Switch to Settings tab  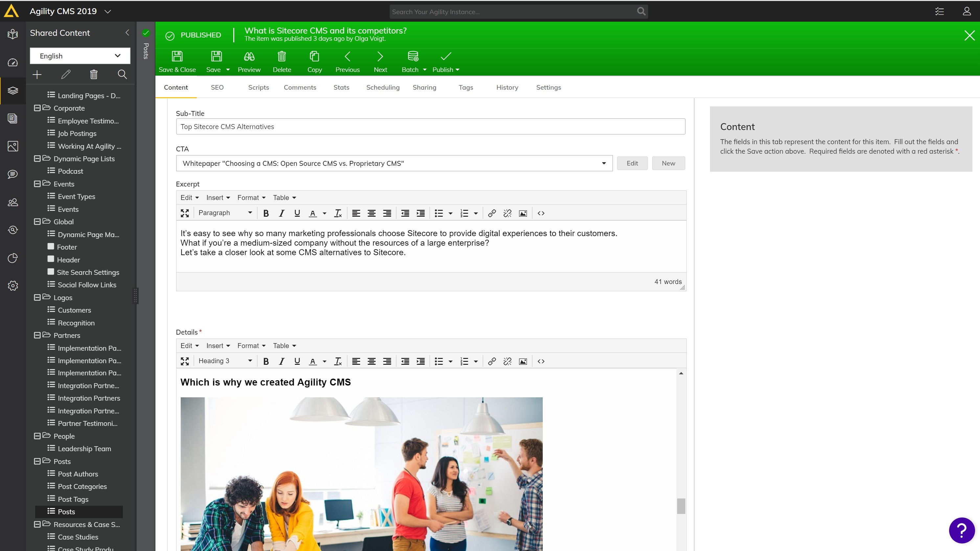click(548, 87)
